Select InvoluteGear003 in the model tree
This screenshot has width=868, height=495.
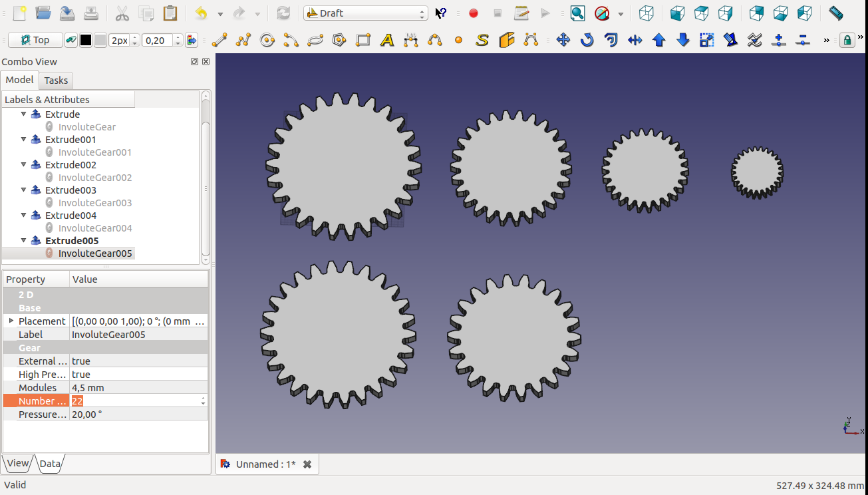(x=94, y=203)
